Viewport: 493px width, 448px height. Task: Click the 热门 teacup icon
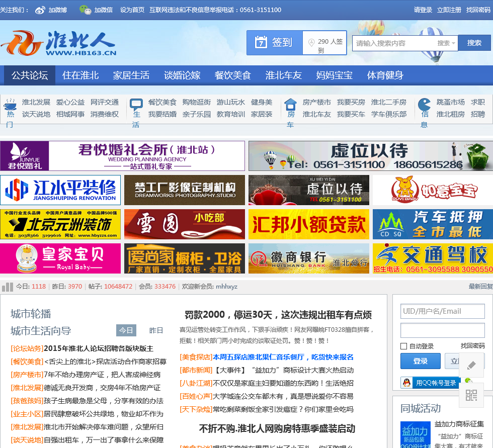pyautogui.click(x=10, y=104)
